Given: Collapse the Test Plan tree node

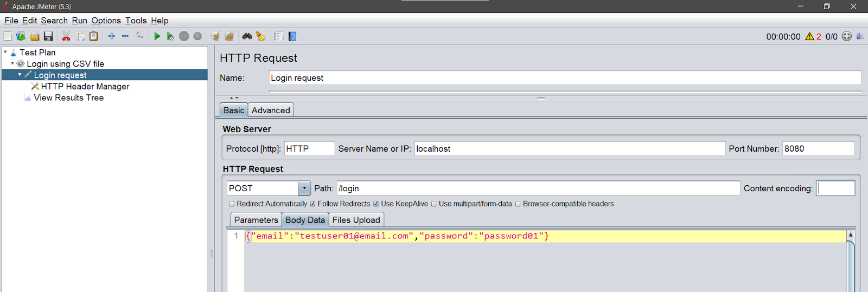Looking at the screenshot, I should coord(5,52).
